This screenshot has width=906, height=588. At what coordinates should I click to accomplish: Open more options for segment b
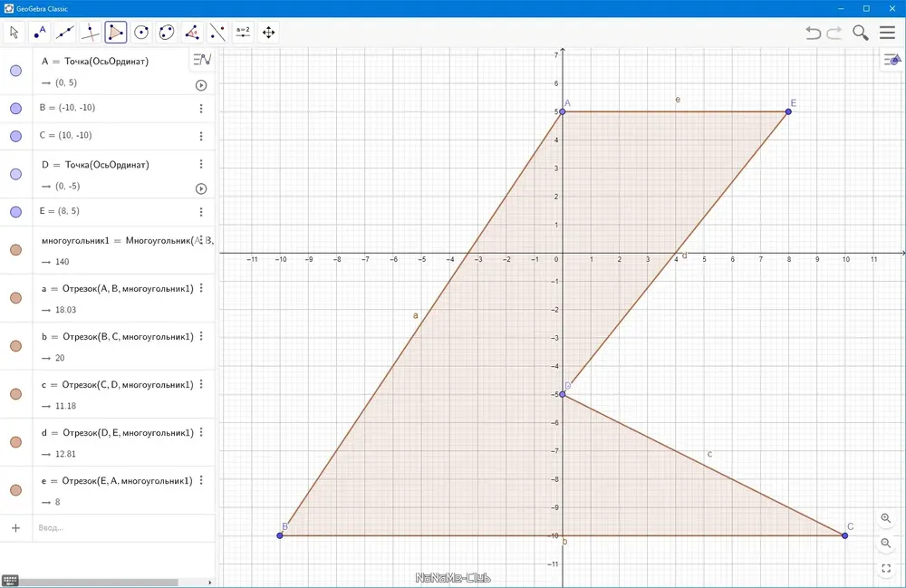tap(201, 335)
